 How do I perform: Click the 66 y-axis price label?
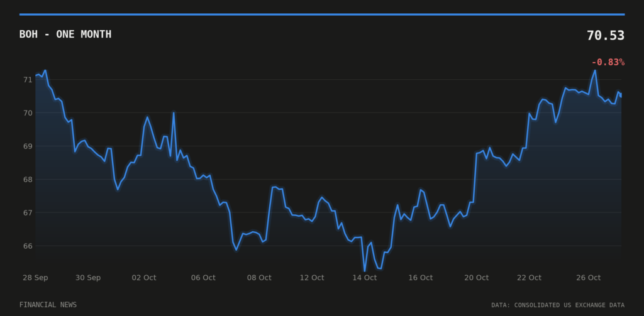click(28, 246)
